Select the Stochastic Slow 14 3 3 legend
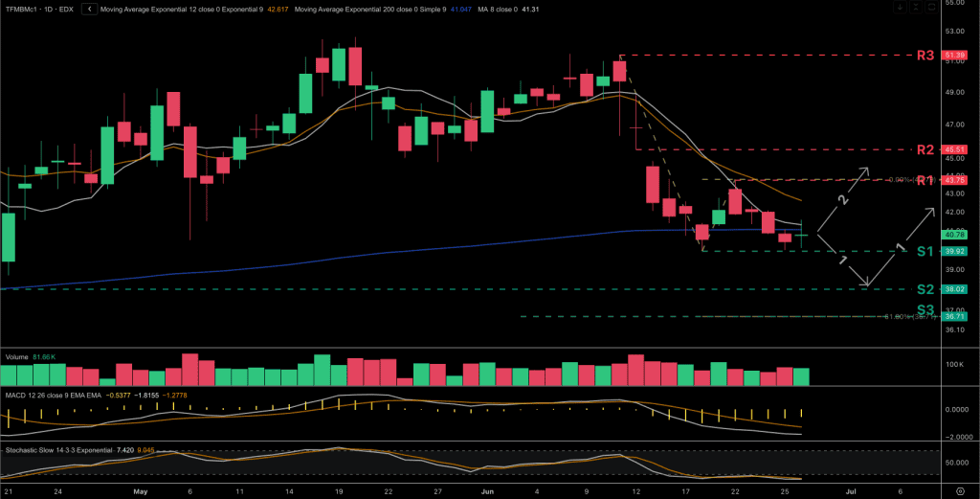The width and height of the screenshot is (980, 499). [59, 450]
